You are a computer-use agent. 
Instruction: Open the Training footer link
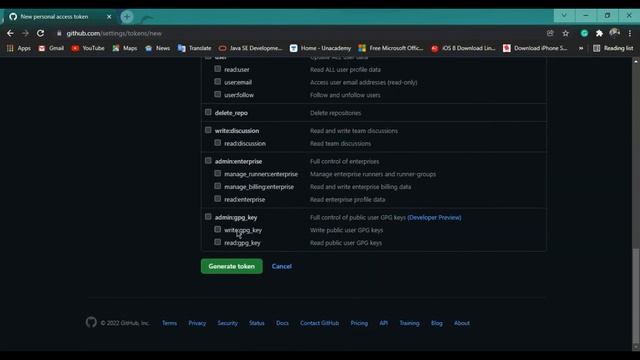(x=409, y=323)
